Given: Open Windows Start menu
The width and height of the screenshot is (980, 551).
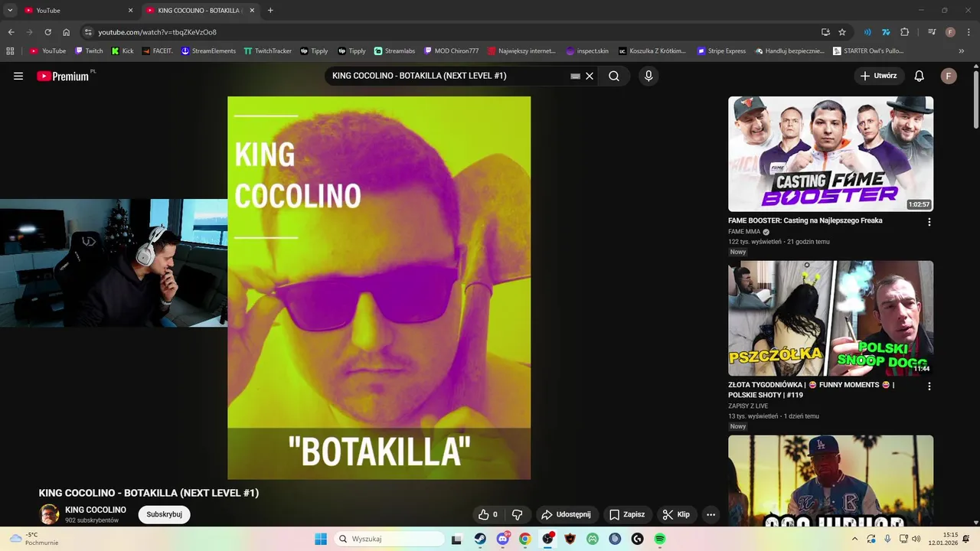Looking at the screenshot, I should coord(321,539).
